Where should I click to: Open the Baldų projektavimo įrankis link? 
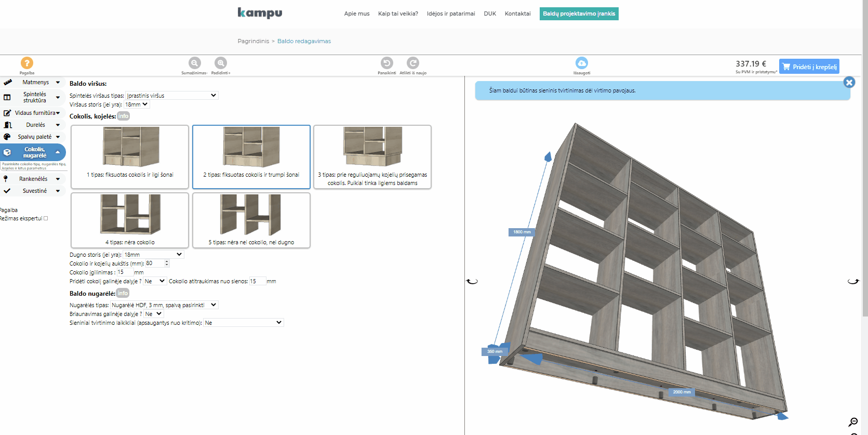click(x=579, y=14)
